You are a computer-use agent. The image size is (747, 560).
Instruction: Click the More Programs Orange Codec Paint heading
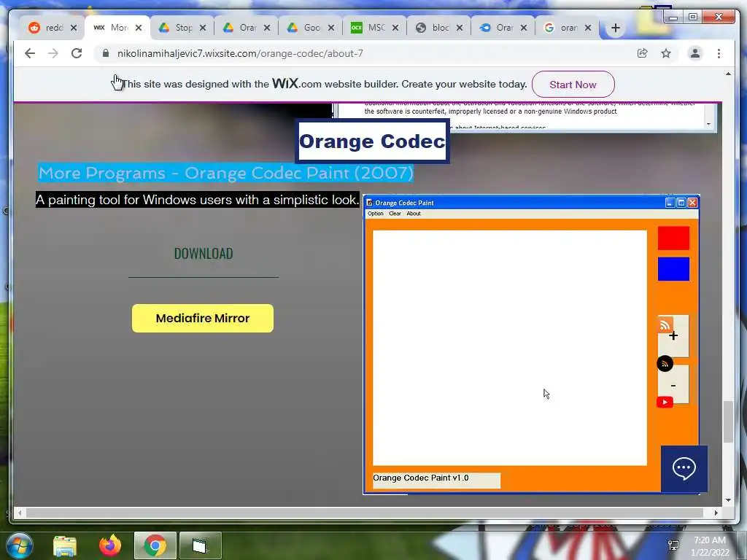tap(226, 173)
